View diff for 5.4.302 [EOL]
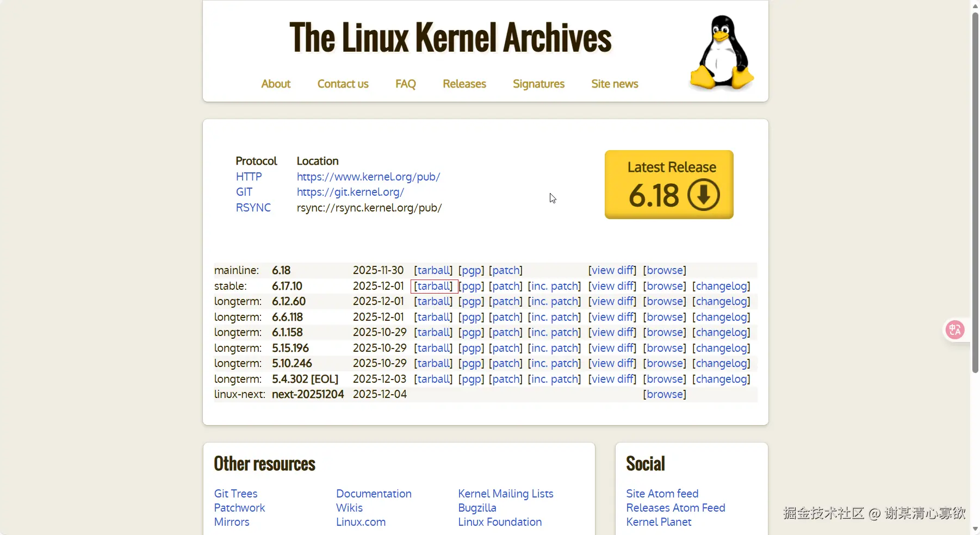The image size is (980, 535). 612,379
